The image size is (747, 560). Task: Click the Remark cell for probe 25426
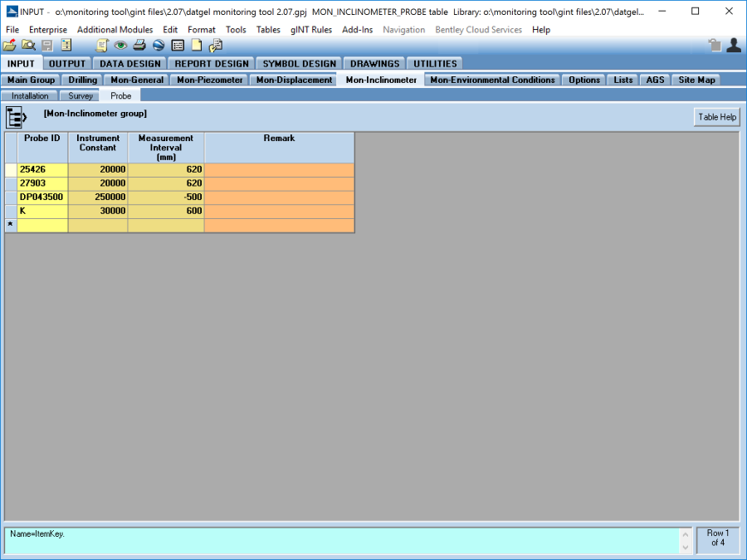279,169
